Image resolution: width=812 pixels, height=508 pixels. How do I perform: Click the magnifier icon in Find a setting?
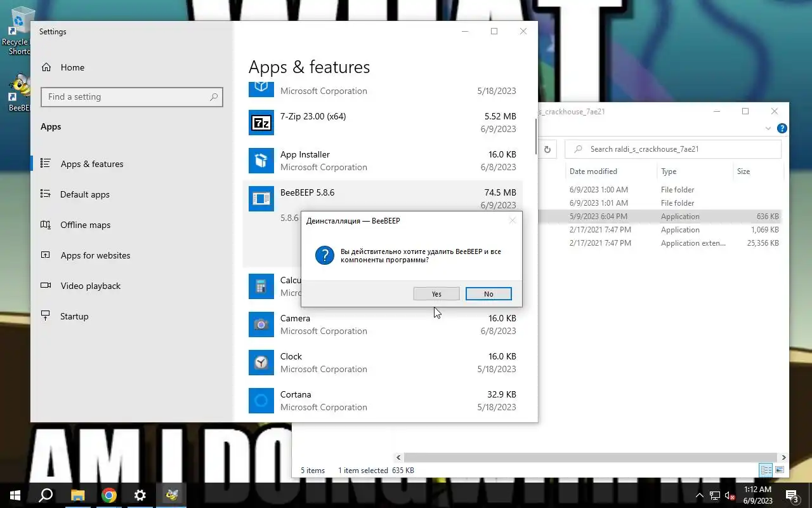pos(214,97)
